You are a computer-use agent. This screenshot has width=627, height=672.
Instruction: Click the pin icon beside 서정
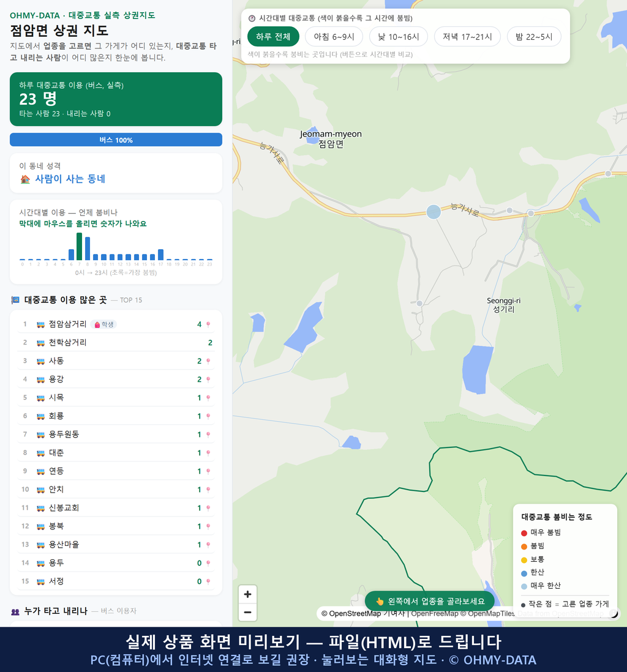click(208, 581)
